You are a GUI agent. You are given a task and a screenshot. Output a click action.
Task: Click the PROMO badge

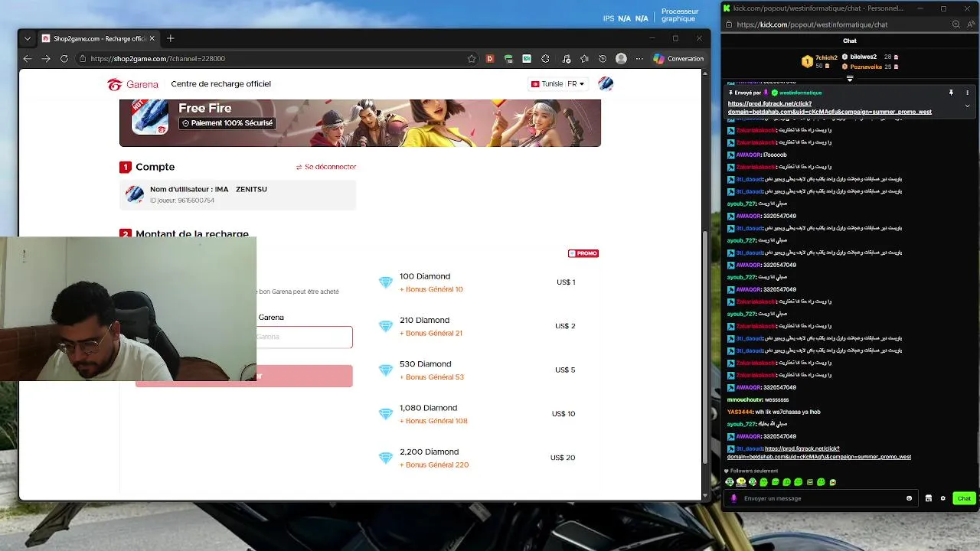pyautogui.click(x=583, y=253)
